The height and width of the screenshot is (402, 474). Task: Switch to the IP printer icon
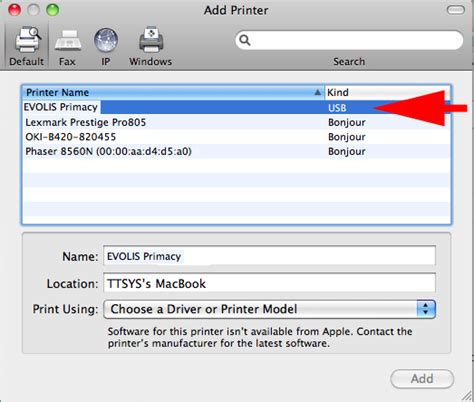pos(106,47)
